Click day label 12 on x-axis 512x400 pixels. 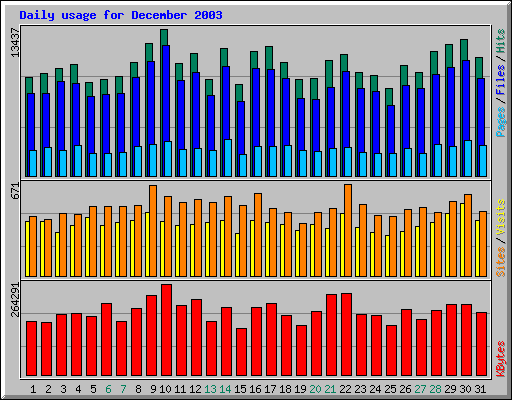(x=195, y=389)
